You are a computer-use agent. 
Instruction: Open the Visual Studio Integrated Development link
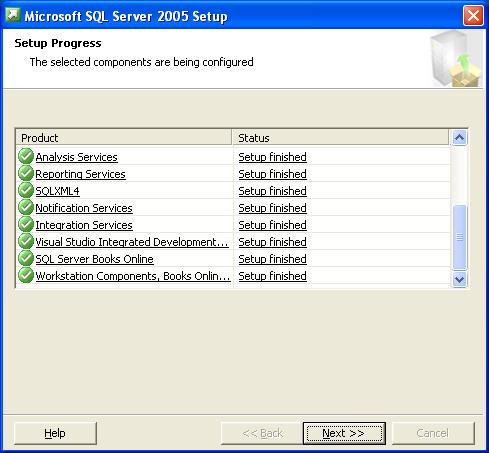[x=132, y=242]
